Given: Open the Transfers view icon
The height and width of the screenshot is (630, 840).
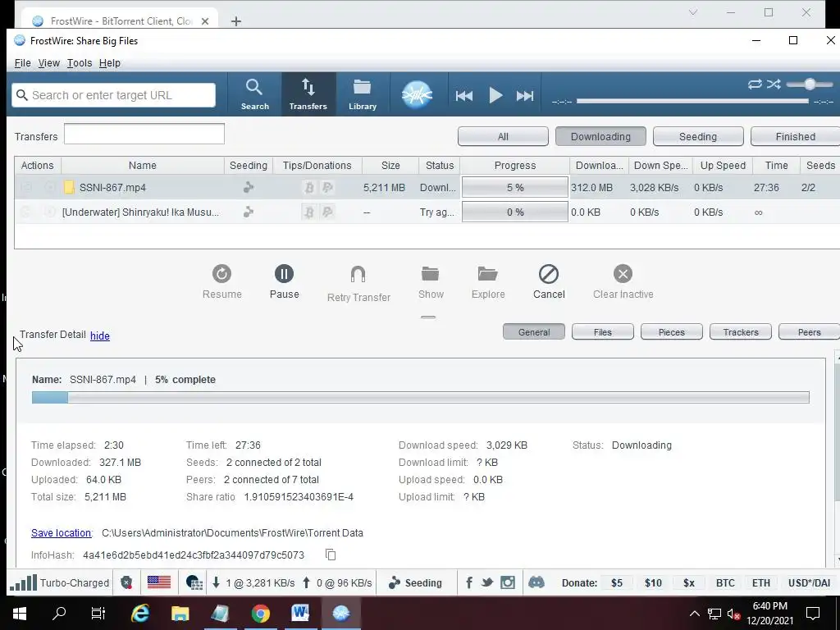Looking at the screenshot, I should (308, 94).
